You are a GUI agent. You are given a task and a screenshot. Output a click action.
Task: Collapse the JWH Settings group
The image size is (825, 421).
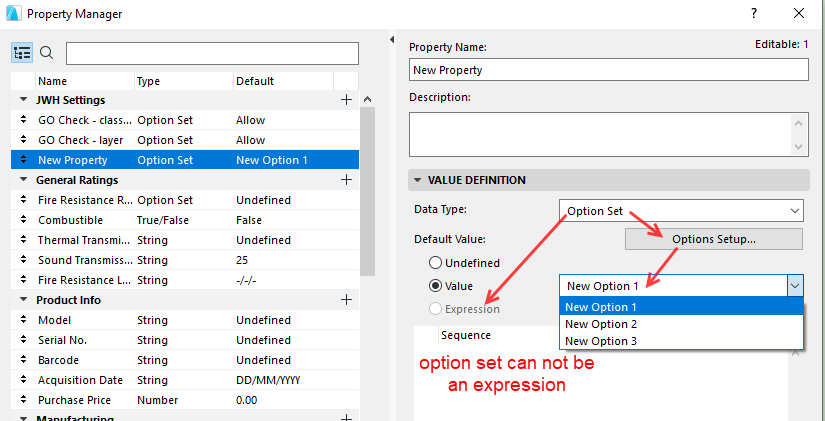coord(23,100)
